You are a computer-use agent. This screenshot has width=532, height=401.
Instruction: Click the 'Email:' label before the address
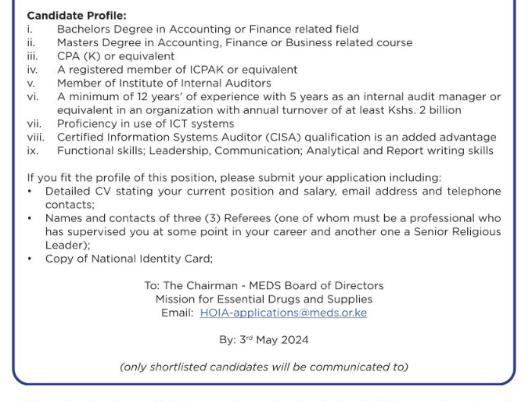click(x=177, y=313)
